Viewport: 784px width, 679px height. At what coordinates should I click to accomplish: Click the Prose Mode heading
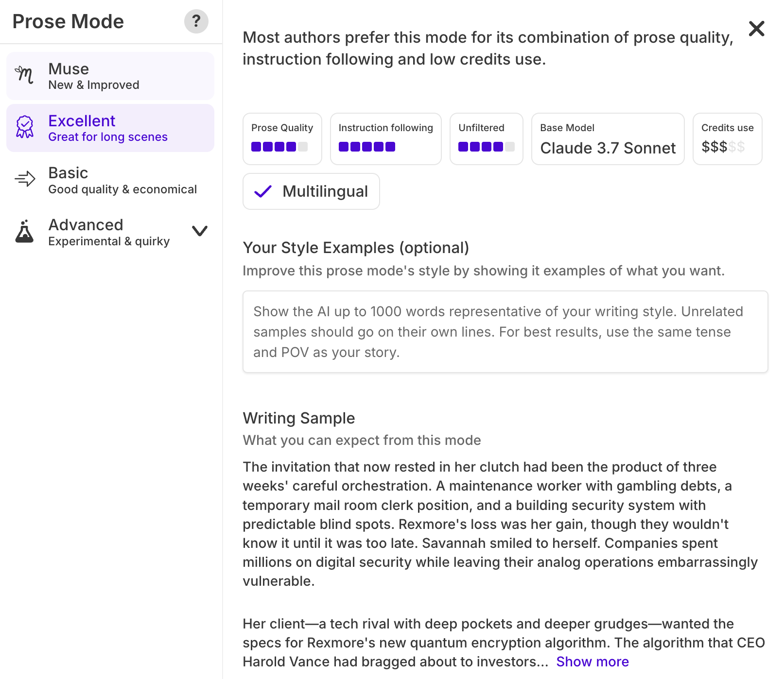[x=68, y=21]
